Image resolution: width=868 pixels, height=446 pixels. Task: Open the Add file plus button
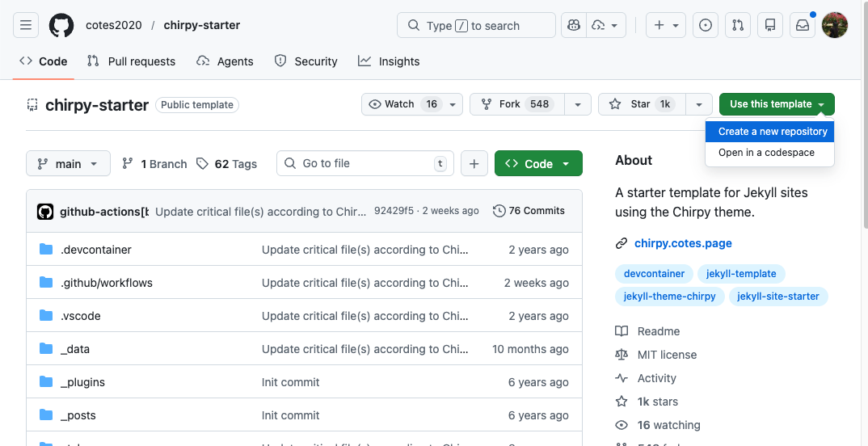click(474, 163)
